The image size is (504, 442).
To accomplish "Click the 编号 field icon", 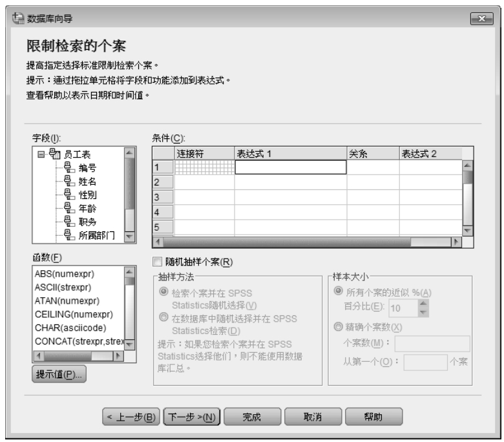I will [x=69, y=167].
